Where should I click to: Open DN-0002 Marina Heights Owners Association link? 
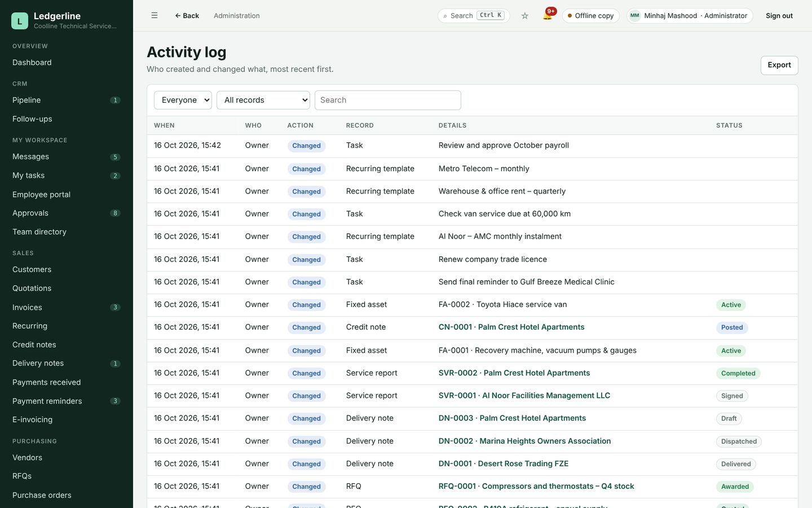tap(524, 441)
